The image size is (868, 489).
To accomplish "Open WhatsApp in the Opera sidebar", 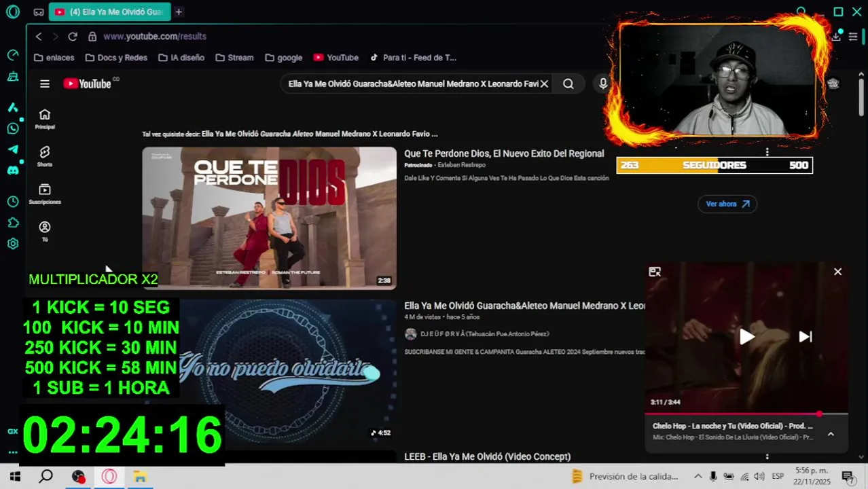I will point(13,128).
